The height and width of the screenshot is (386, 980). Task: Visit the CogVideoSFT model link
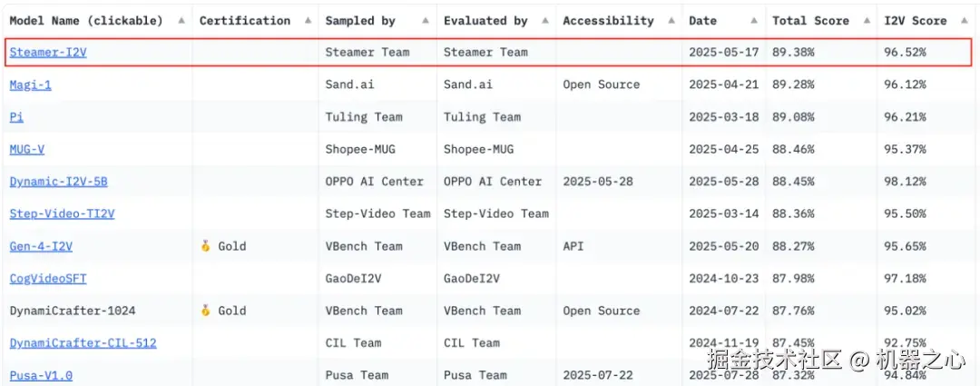(48, 279)
